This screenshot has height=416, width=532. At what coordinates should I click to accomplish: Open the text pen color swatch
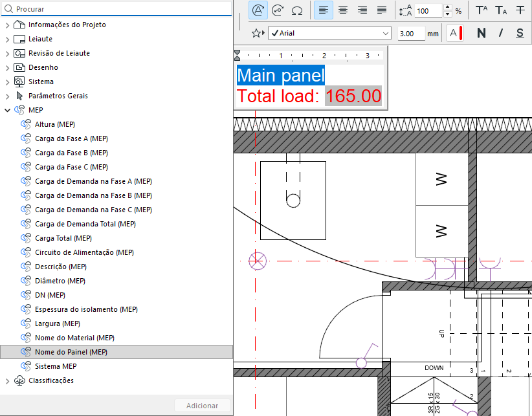[454, 33]
